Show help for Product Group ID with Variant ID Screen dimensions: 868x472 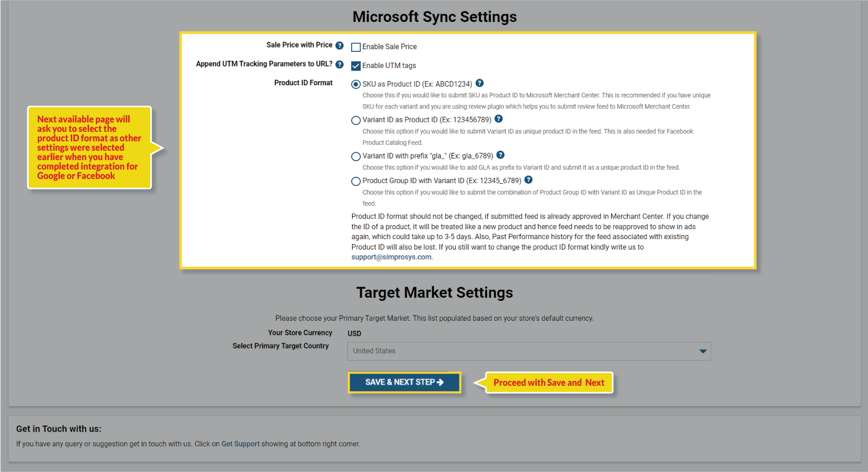click(x=528, y=179)
